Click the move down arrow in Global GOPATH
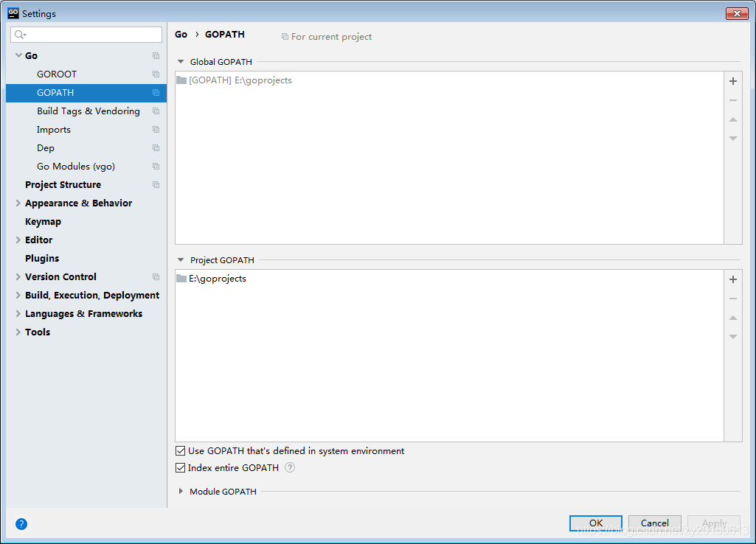 (x=733, y=139)
